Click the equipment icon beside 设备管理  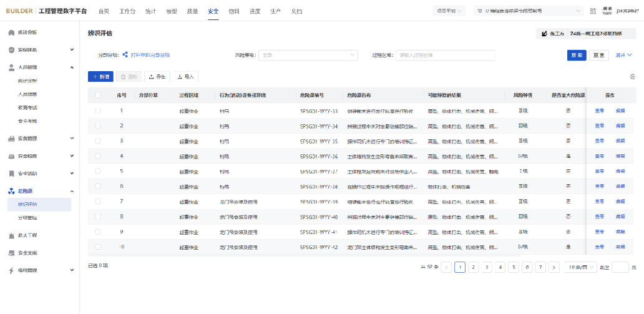click(12, 139)
